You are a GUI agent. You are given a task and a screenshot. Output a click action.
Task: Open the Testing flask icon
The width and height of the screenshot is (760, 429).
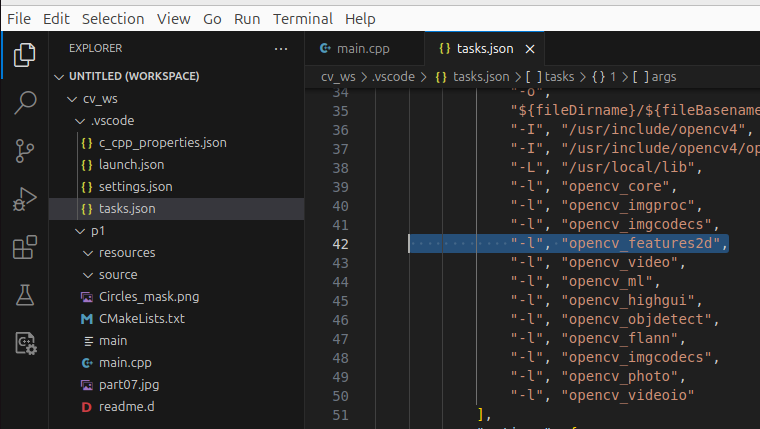(25, 295)
